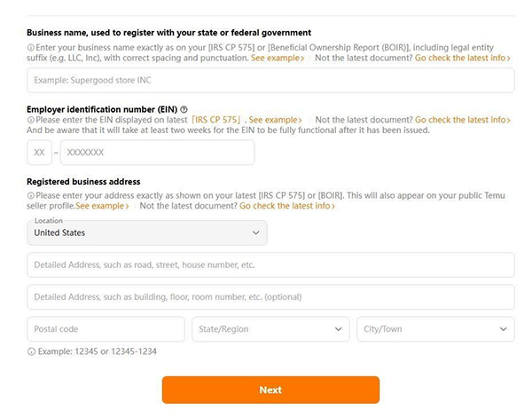Open "See example" link under business name
532x418 pixels.
[x=278, y=58]
